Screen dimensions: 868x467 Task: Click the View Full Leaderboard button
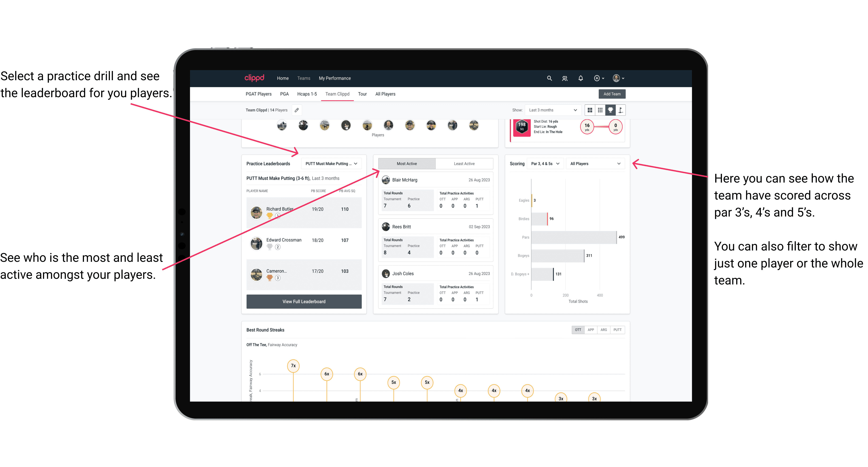[x=304, y=301]
